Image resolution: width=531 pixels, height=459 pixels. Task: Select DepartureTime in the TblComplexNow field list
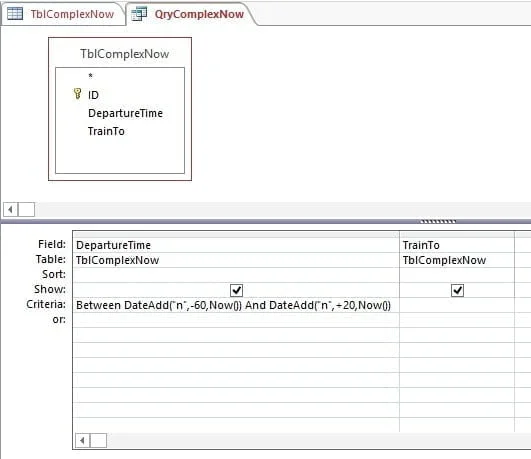pyautogui.click(x=125, y=113)
